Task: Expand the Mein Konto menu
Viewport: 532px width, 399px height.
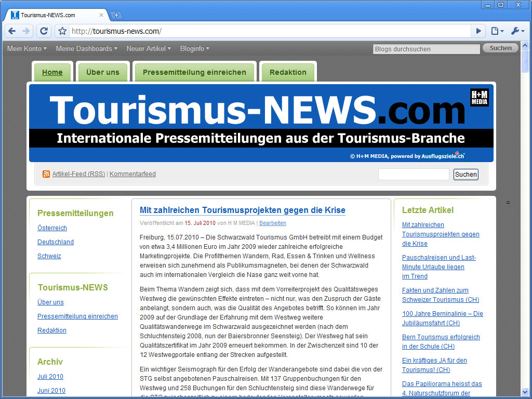Action: (x=26, y=48)
